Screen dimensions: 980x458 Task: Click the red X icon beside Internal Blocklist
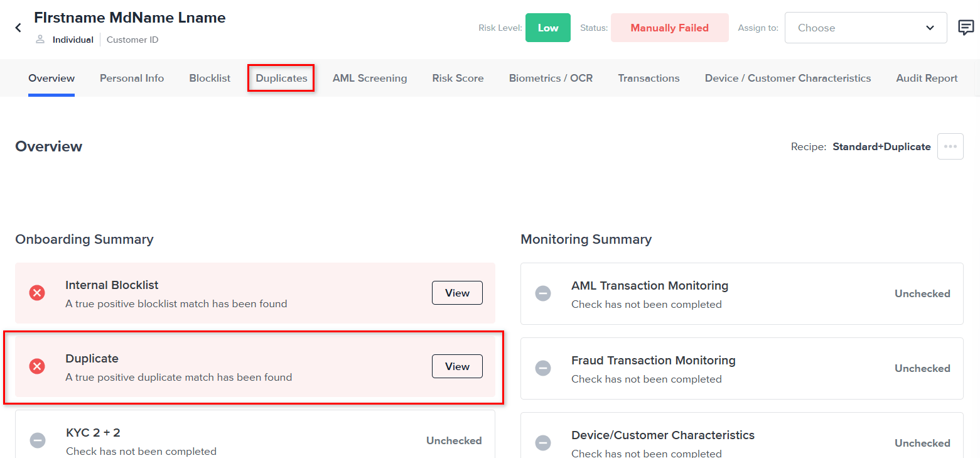tap(37, 293)
